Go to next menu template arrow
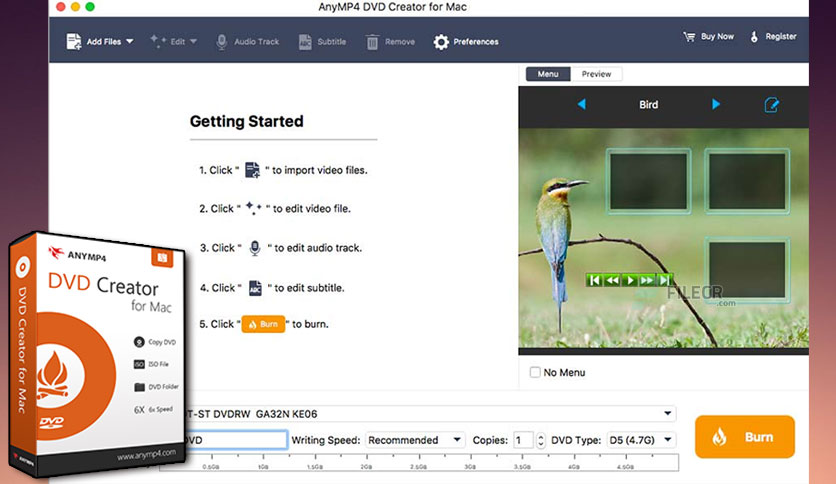This screenshot has height=484, width=836. coord(716,104)
